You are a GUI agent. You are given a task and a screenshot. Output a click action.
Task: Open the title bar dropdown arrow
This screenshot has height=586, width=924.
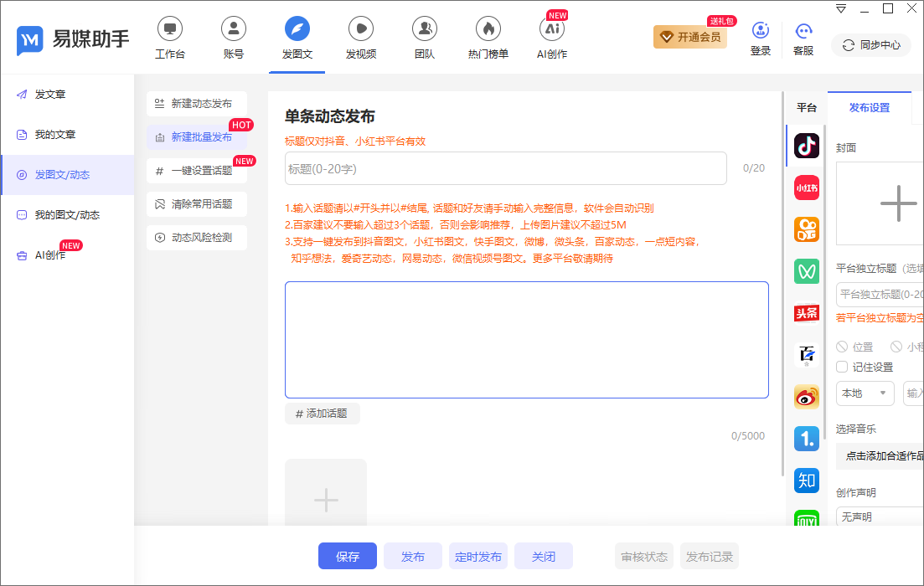tap(839, 8)
